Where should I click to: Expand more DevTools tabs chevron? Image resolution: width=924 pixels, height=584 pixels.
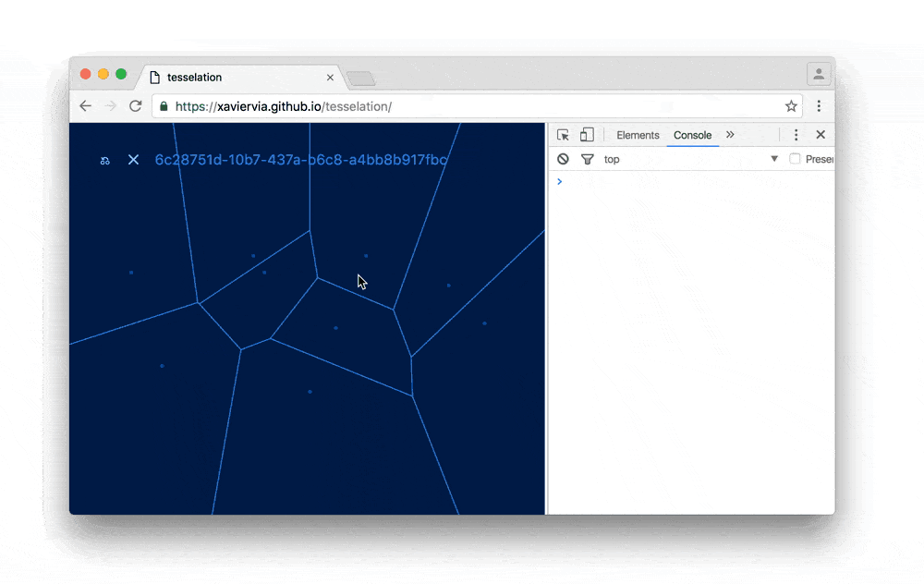pyautogui.click(x=730, y=134)
